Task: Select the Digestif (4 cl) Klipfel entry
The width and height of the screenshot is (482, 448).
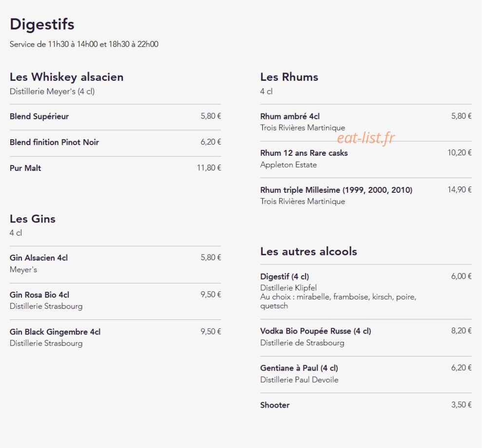Action: tap(366, 291)
